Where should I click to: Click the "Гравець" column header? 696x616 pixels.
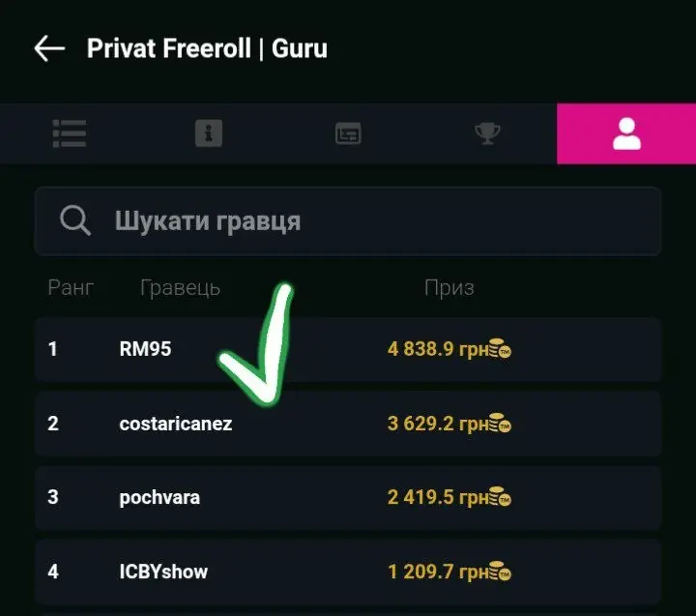pyautogui.click(x=180, y=288)
